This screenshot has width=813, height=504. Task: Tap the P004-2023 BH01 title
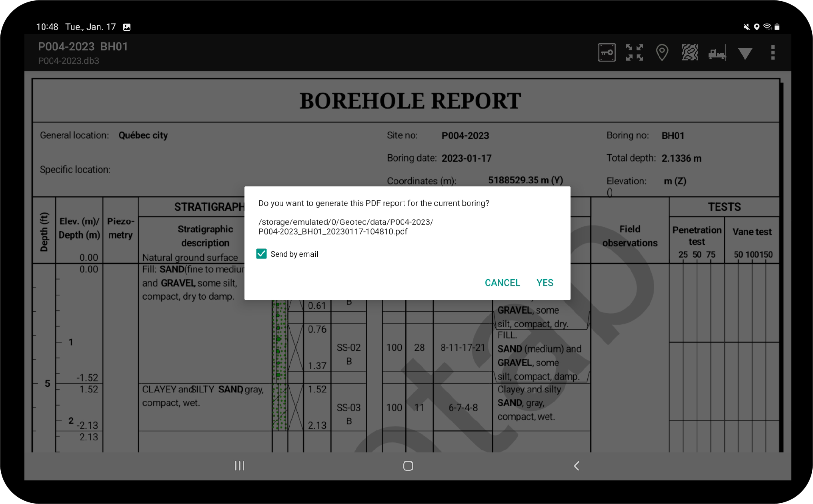tap(83, 46)
